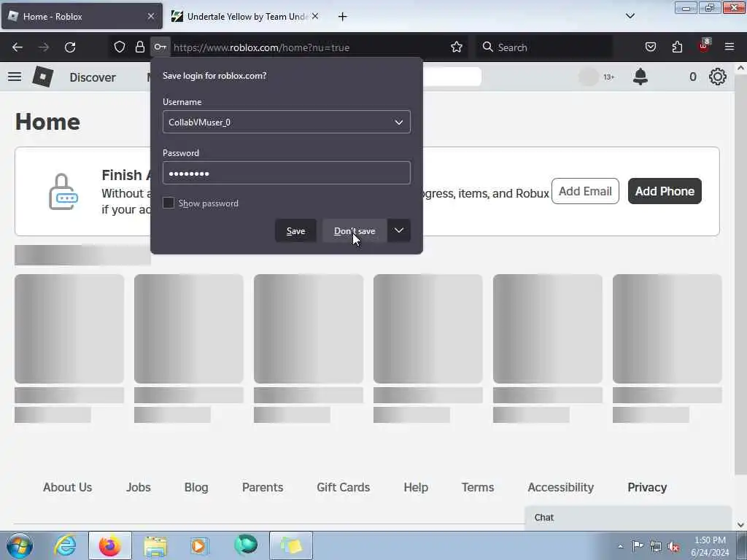Image resolution: width=747 pixels, height=560 pixels.
Task: Click the page scrollbar down arrow
Action: [740, 525]
